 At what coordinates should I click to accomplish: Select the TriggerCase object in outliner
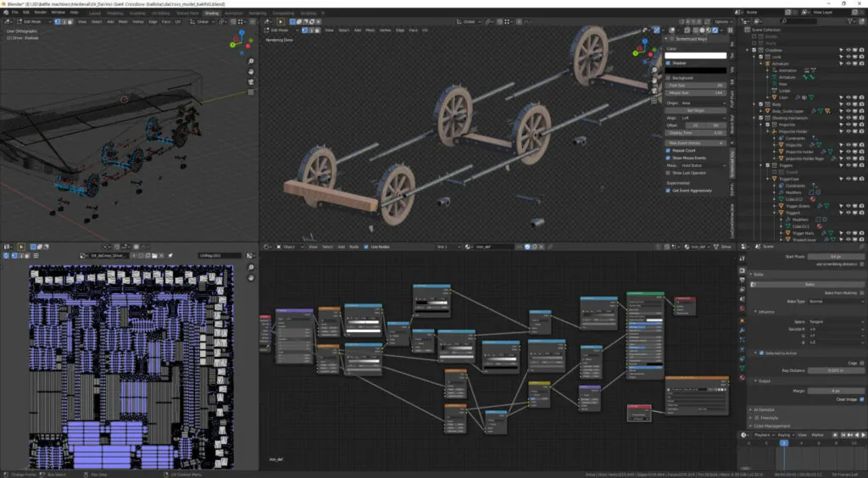click(787, 179)
